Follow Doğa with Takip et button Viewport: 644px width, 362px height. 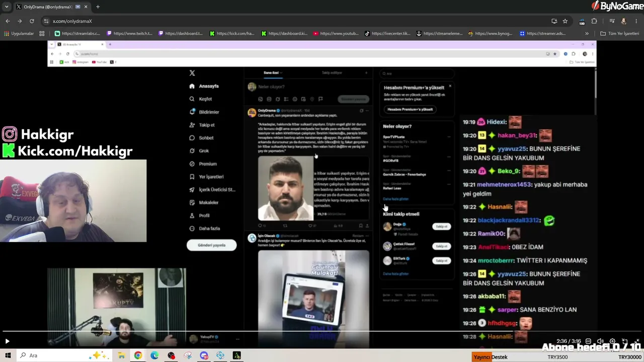tap(441, 227)
